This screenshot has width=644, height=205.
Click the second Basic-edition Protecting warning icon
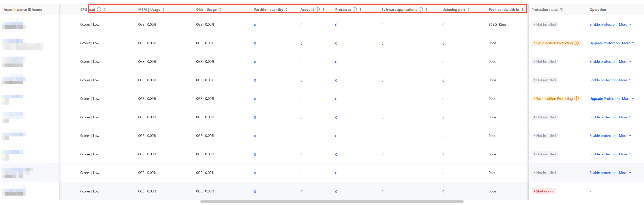tap(576, 98)
